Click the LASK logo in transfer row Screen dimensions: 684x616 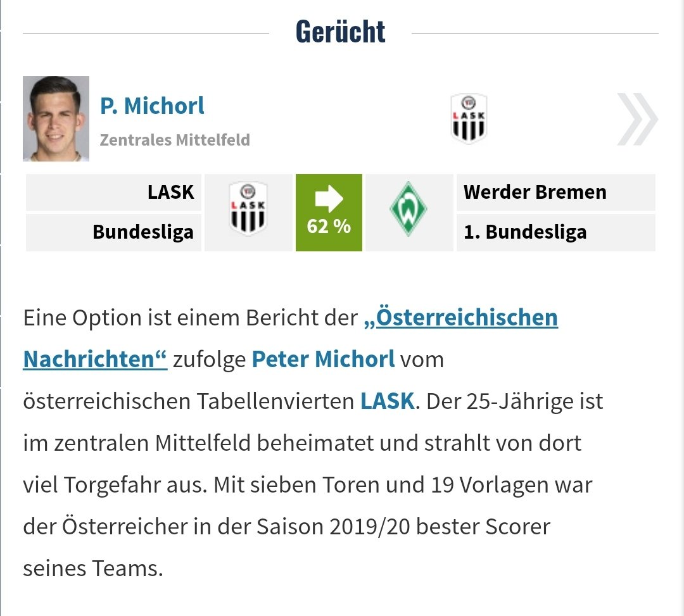click(x=248, y=208)
